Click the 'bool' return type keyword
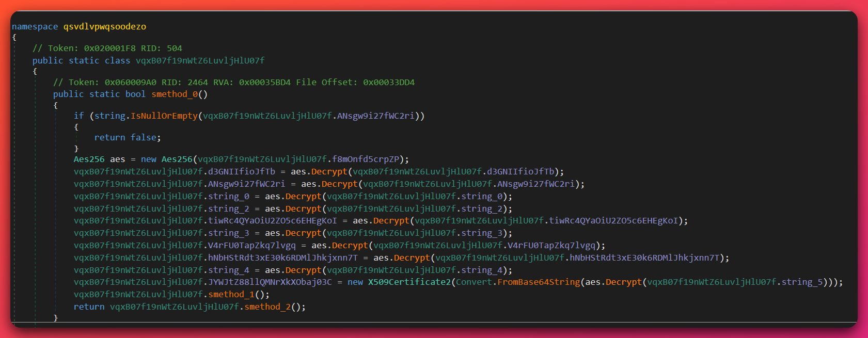 pos(135,94)
